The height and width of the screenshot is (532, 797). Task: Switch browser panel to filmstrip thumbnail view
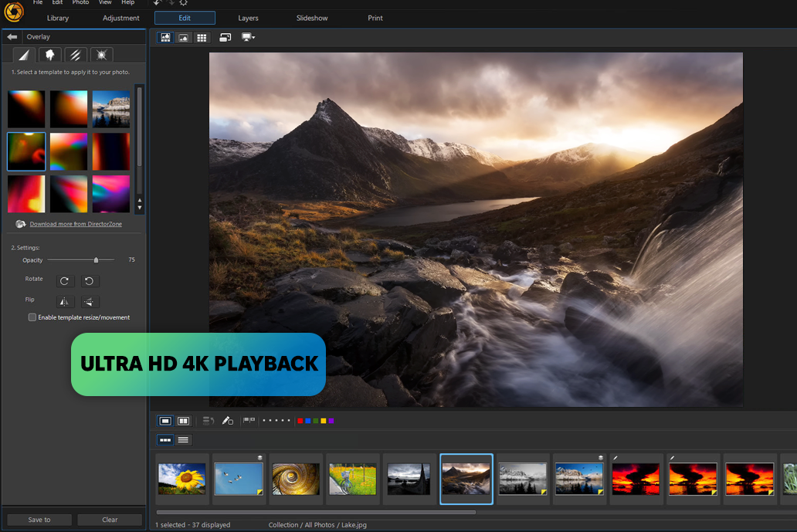pos(165,440)
